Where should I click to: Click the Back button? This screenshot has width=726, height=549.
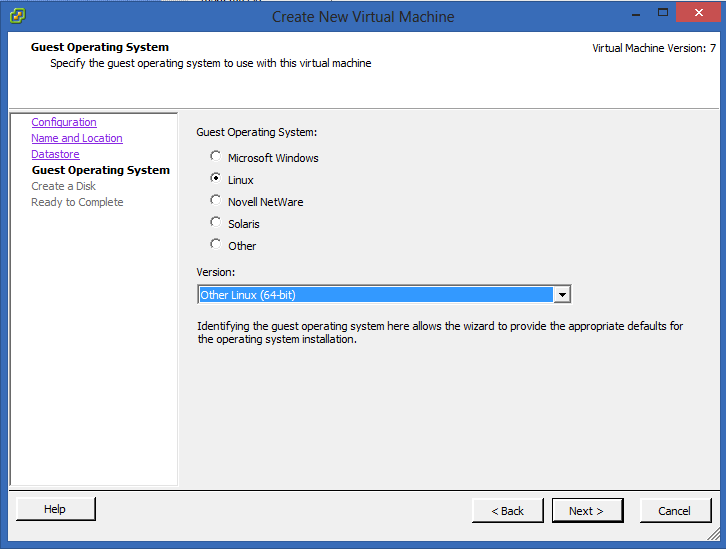click(507, 511)
